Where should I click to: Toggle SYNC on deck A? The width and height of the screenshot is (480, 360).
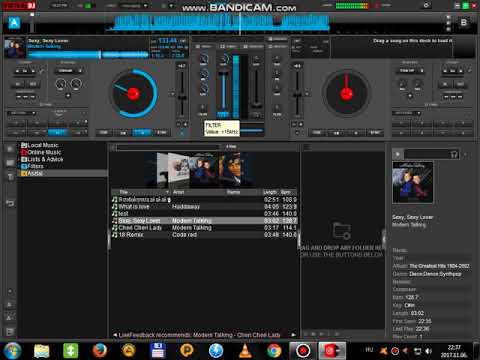pos(162,133)
